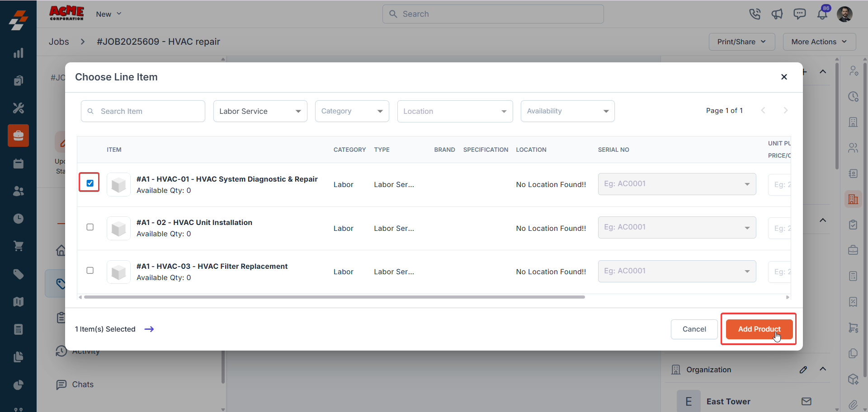Click thumbnail of HVAC Unit Installation item
868x412 pixels.
point(118,228)
